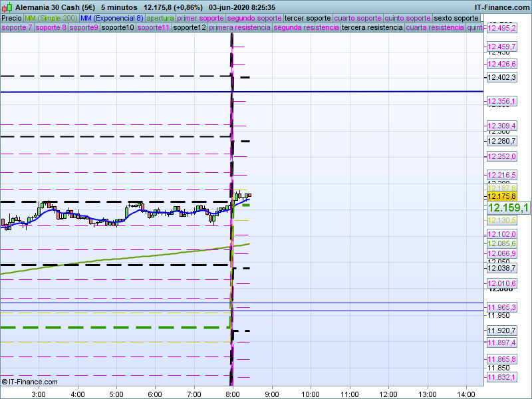Select the Precio indicator label
This screenshot has width=532, height=399.
11,18
